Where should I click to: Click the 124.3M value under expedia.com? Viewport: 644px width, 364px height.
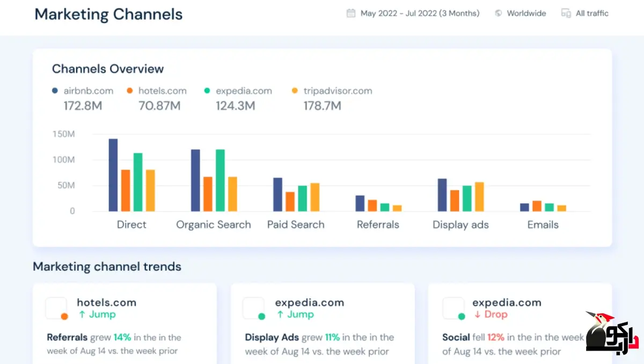(x=236, y=106)
